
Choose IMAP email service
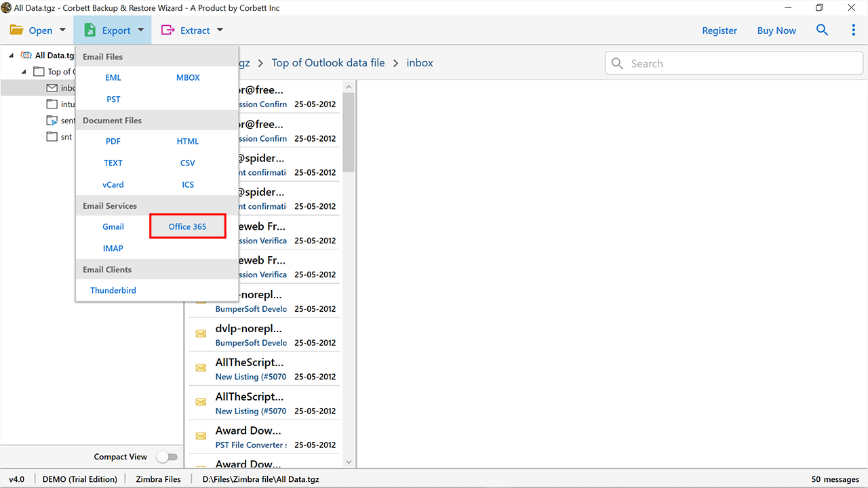click(113, 248)
